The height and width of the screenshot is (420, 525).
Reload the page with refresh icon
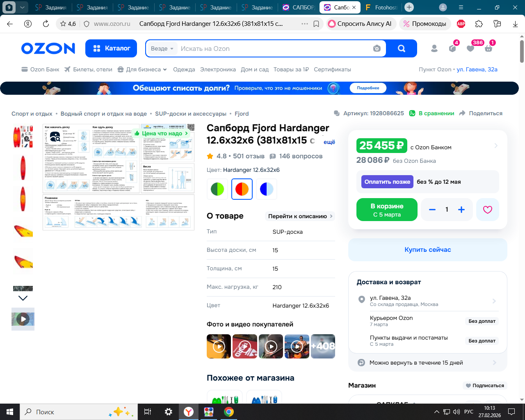coord(46,24)
